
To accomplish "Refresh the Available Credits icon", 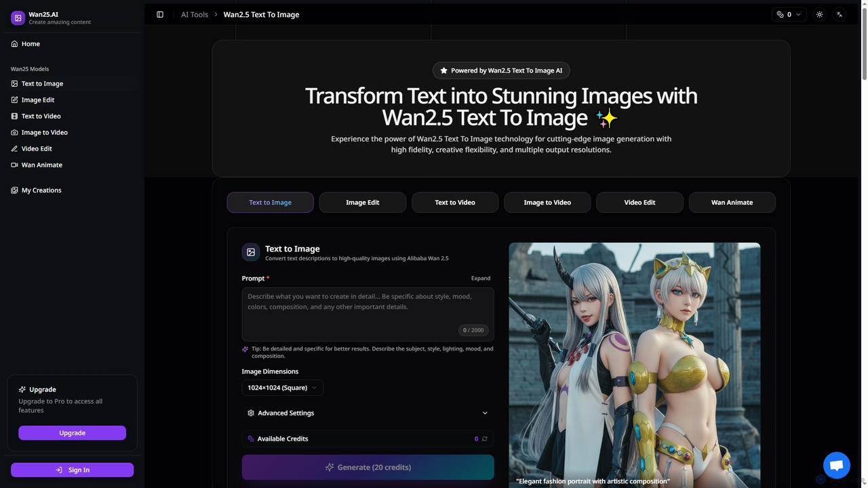I will click(x=484, y=439).
